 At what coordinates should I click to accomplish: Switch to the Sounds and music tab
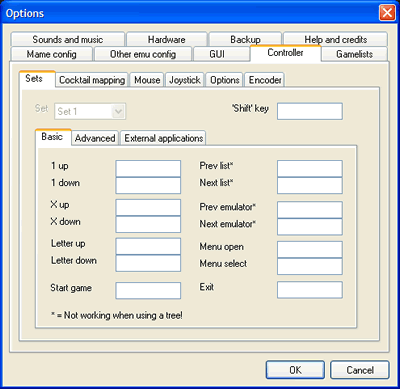68,39
